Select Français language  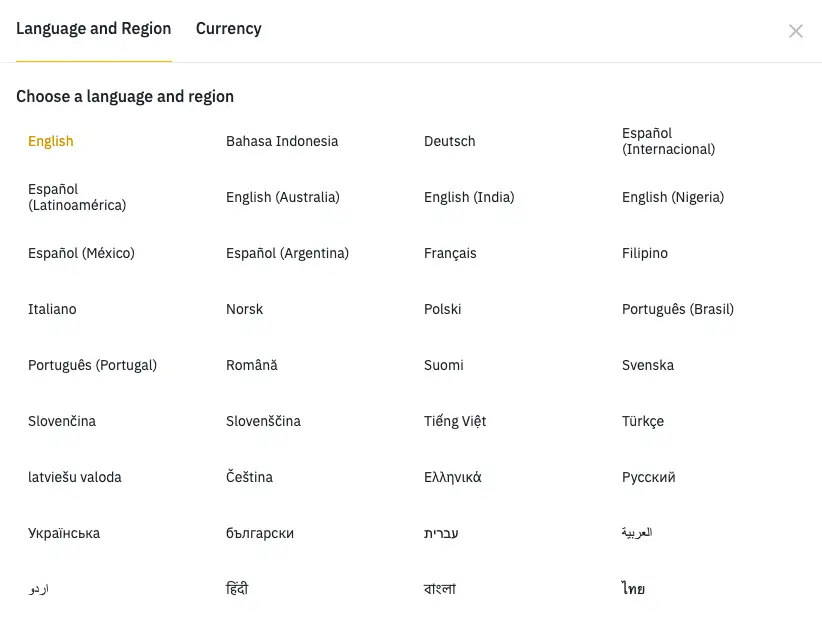[x=450, y=253]
